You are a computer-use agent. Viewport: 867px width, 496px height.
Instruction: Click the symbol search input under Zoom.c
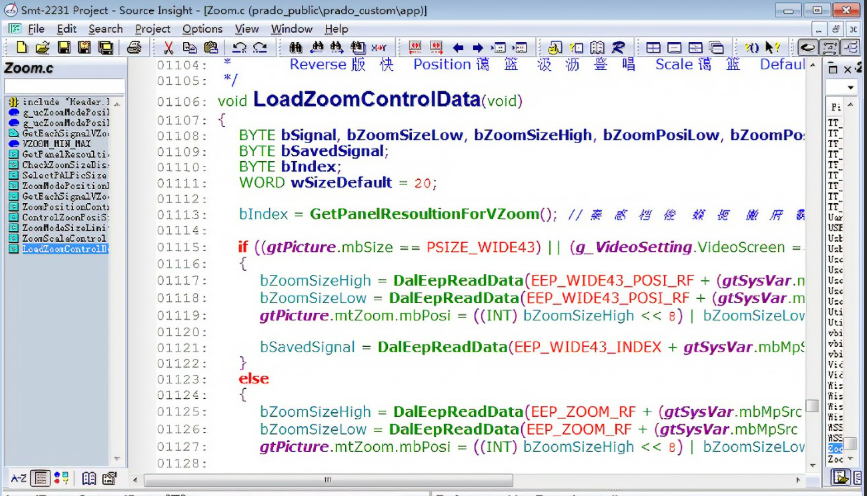tap(64, 86)
